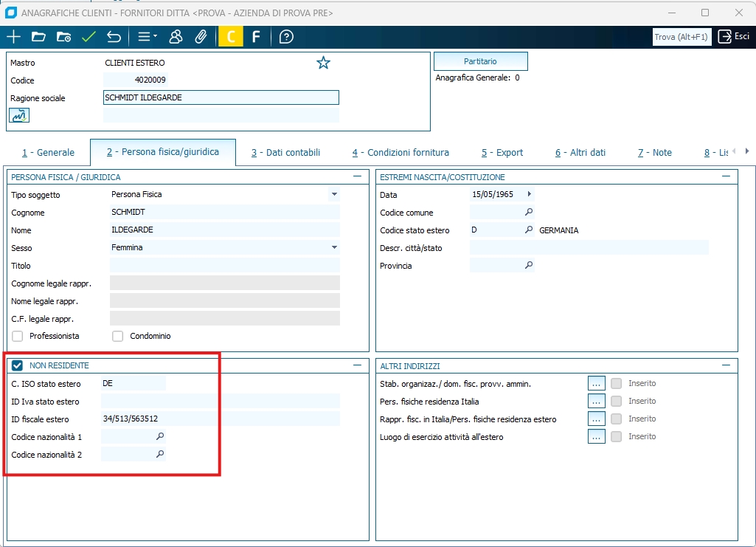This screenshot has height=547, width=756.
Task: Open the paperclip attachments icon
Action: pyautogui.click(x=201, y=37)
